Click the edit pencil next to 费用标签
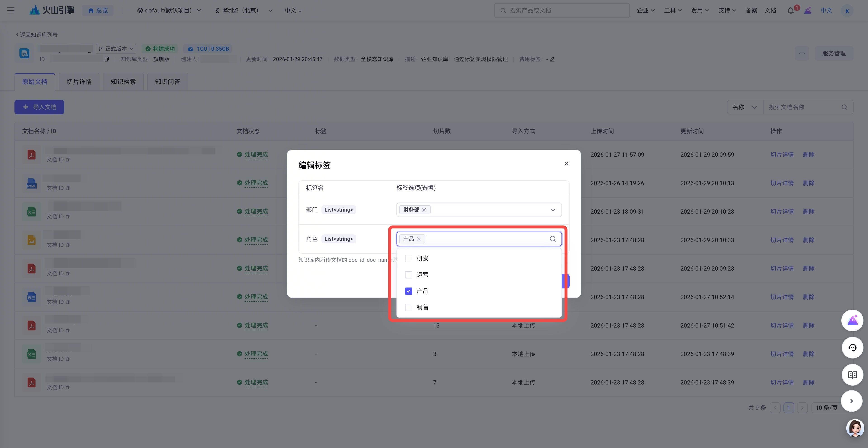The image size is (868, 448). pyautogui.click(x=552, y=59)
